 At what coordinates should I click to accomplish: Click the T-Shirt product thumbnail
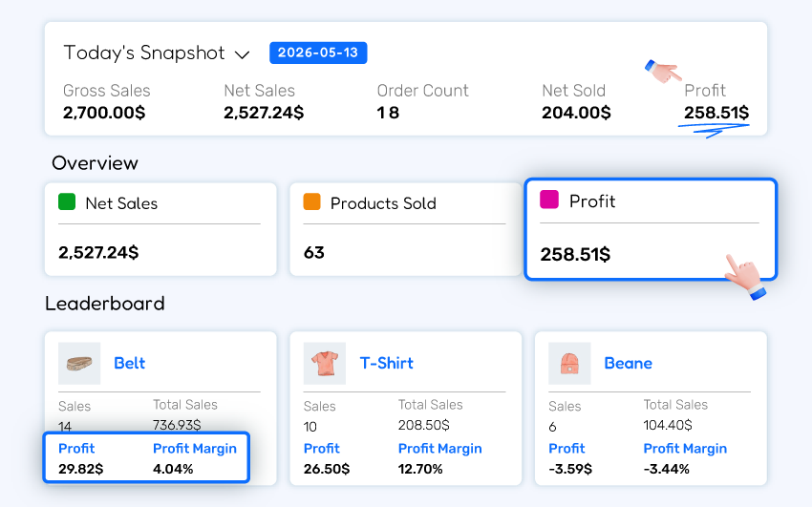(x=325, y=363)
